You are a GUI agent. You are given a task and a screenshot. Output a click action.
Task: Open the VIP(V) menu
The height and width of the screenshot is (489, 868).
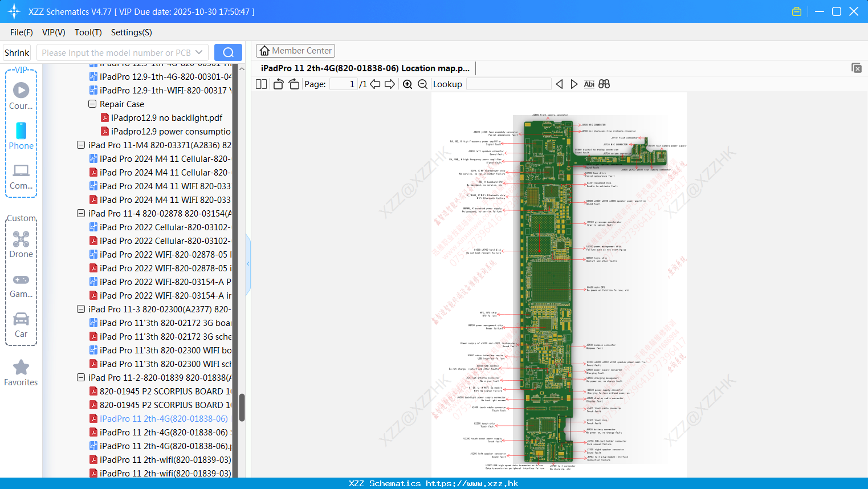pos(54,32)
